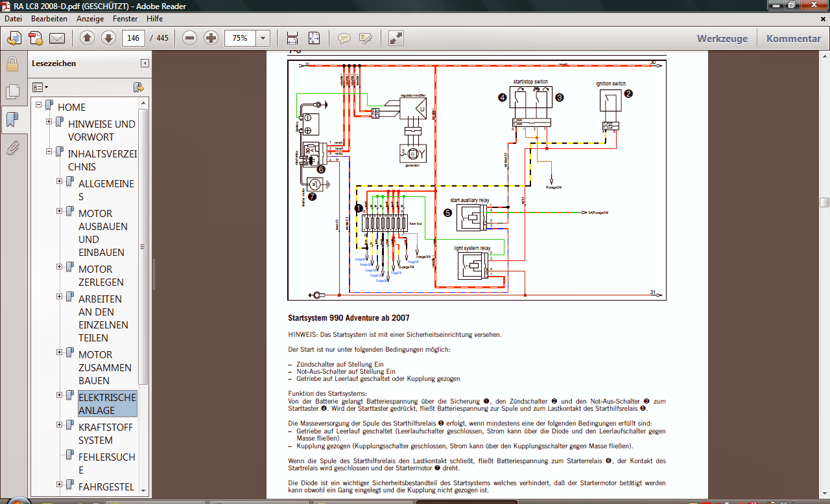This screenshot has height=504, width=830.
Task: Open the Anzeige menu
Action: click(x=89, y=19)
